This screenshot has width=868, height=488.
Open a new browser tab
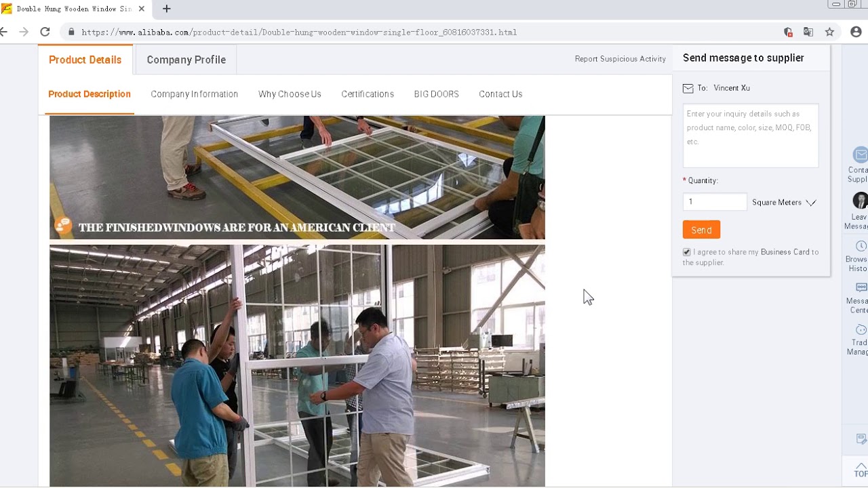pos(167,9)
